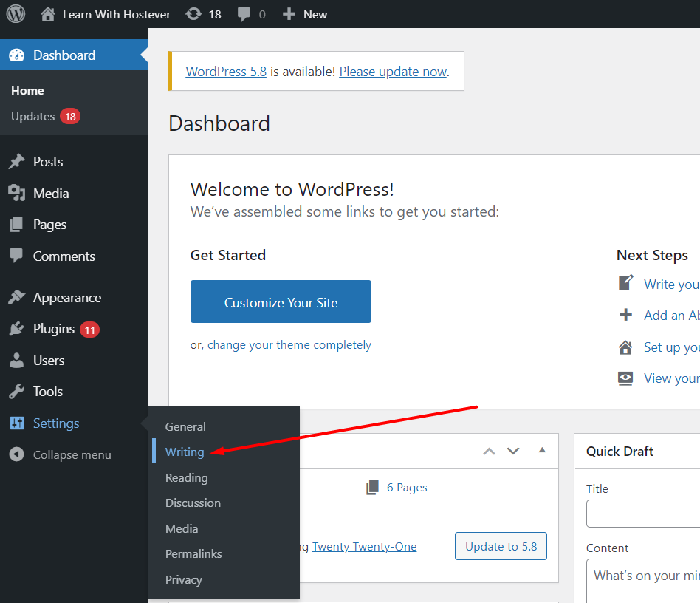Open the Twenty Twenty-One theme link
700x603 pixels.
point(364,547)
